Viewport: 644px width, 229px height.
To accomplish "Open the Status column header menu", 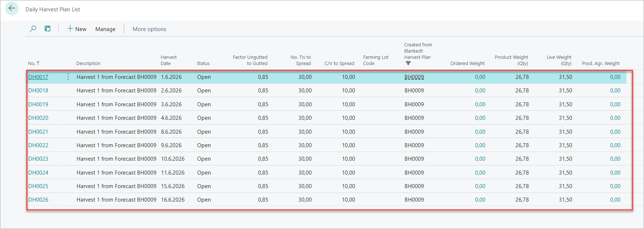I will (203, 64).
